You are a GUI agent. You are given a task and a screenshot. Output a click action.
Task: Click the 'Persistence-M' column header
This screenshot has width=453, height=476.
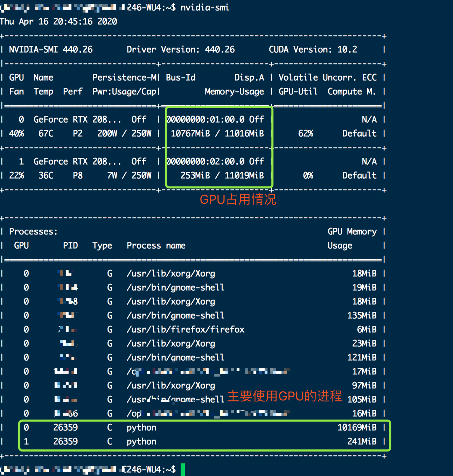coord(125,77)
